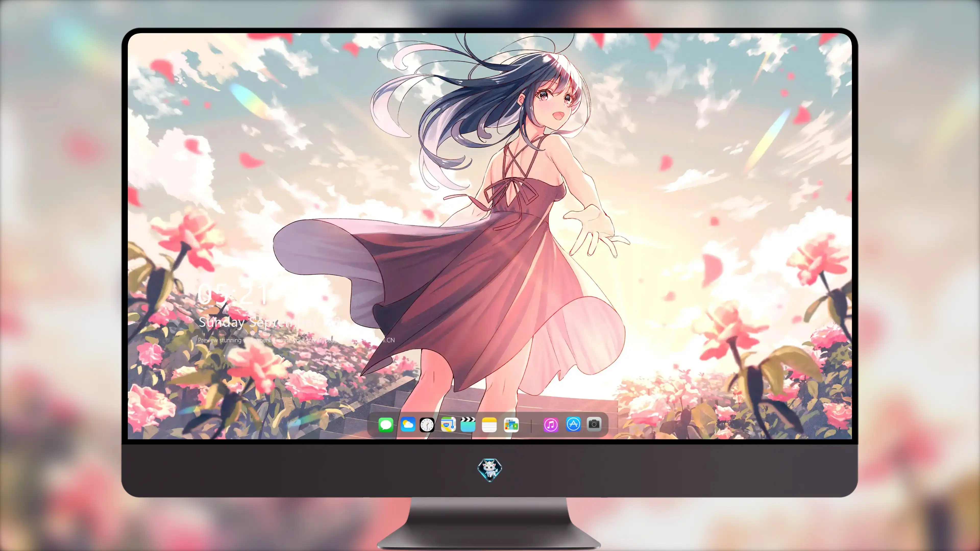Open the yellow Notes app in dock
This screenshot has width=980, height=551.
click(x=489, y=425)
